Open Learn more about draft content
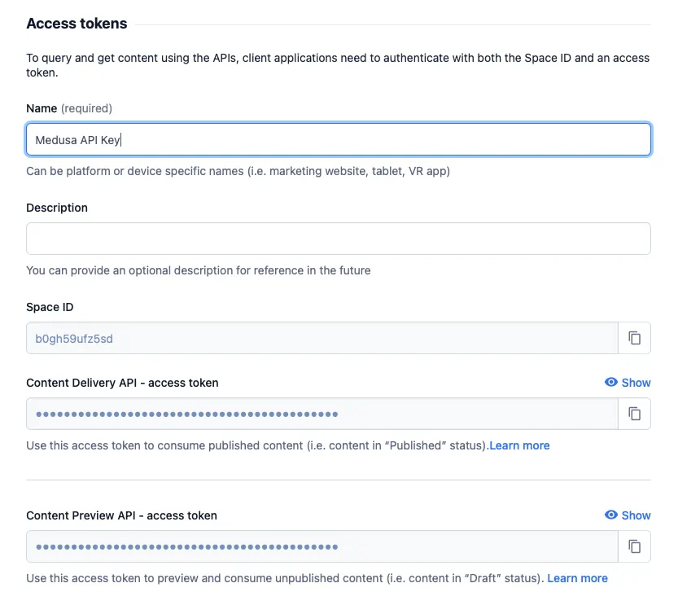This screenshot has width=700, height=605. (x=577, y=578)
